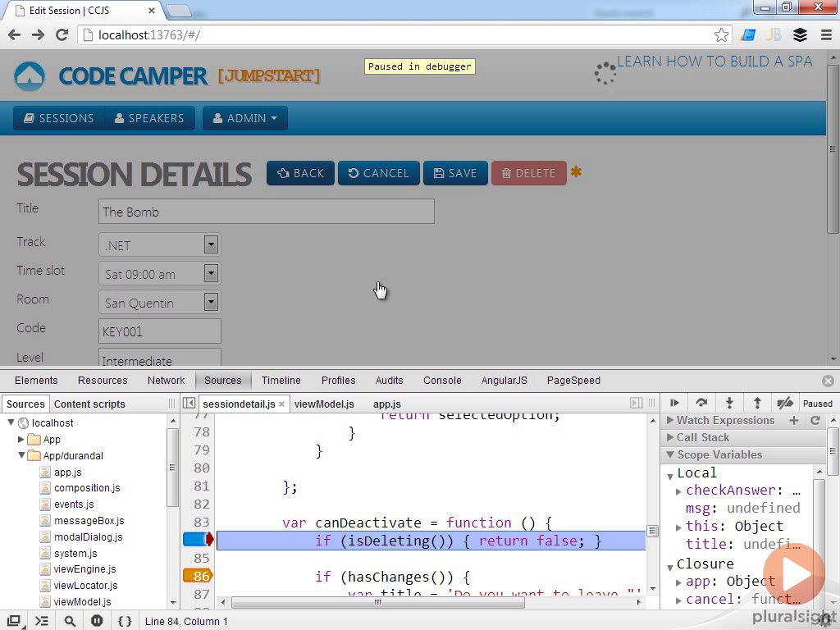Click the layers extension icon in the toolbar
The width and height of the screenshot is (840, 630).
pos(800,35)
